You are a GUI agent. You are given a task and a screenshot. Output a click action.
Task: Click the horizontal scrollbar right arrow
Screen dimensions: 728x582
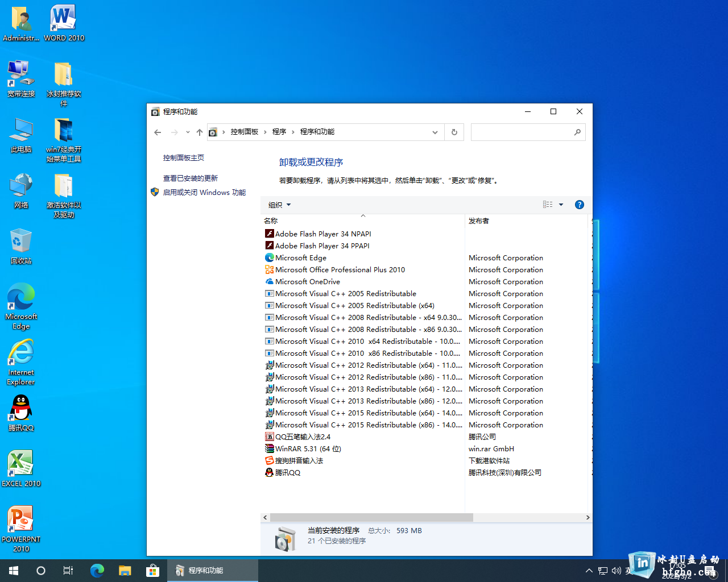588,517
